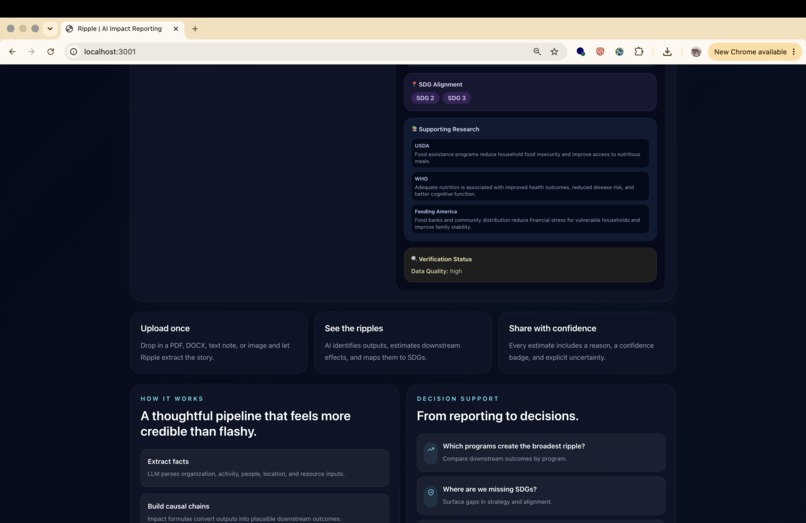
Task: Click the DECISION SUPPORT label
Action: (x=457, y=399)
